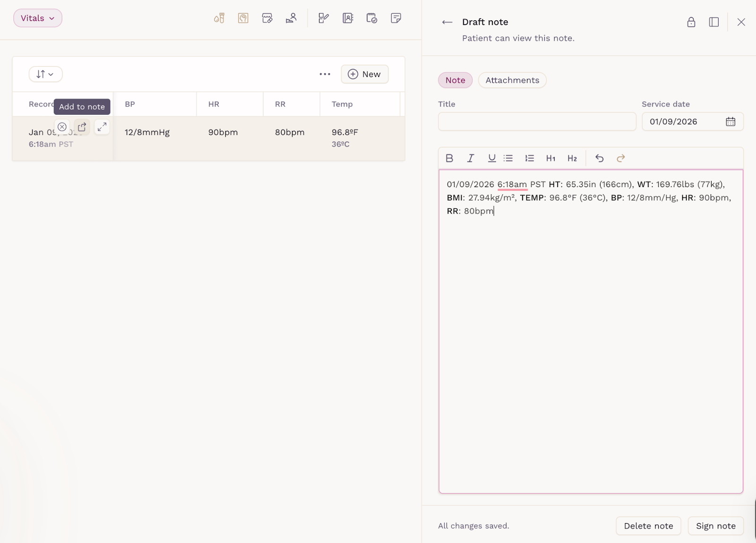Image resolution: width=756 pixels, height=543 pixels.
Task: Click the underlined 6:18am in the note
Action: pos(512,184)
